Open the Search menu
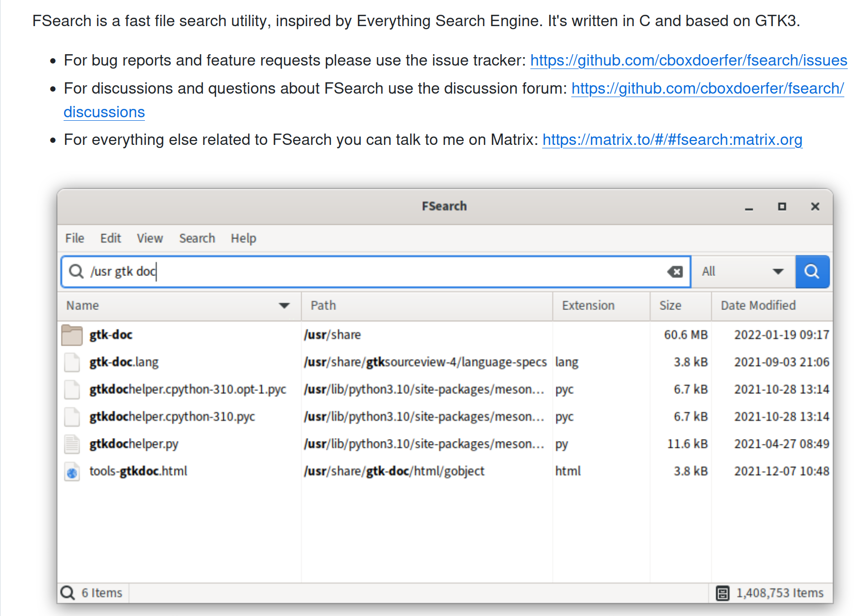Viewport: 868px width, 616px height. coord(197,239)
